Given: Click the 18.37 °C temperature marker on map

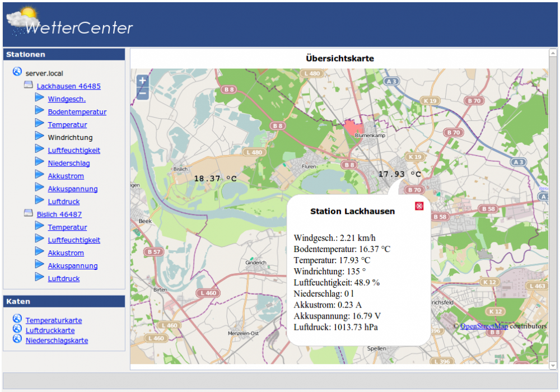Looking at the screenshot, I should pos(215,179).
